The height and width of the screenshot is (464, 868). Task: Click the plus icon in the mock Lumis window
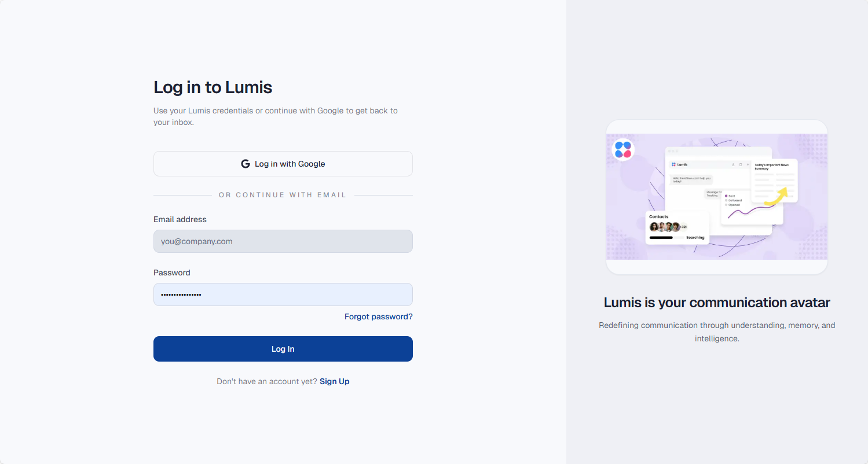click(x=748, y=165)
